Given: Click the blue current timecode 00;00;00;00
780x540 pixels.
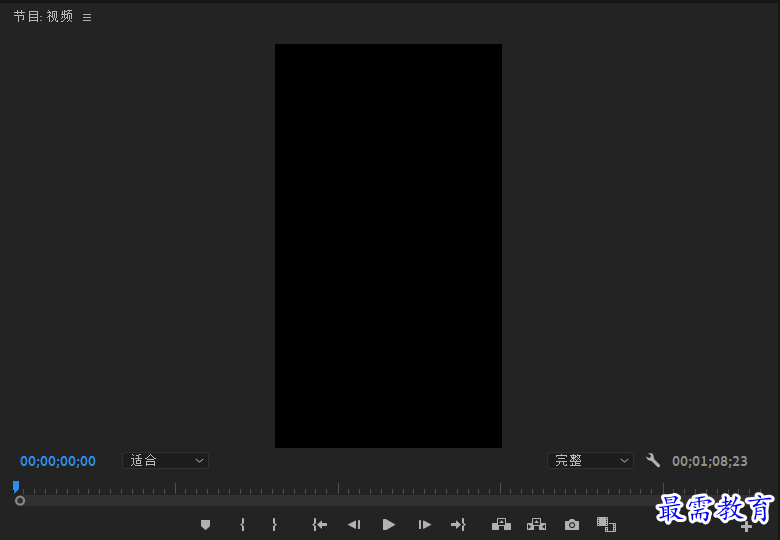Looking at the screenshot, I should (58, 461).
